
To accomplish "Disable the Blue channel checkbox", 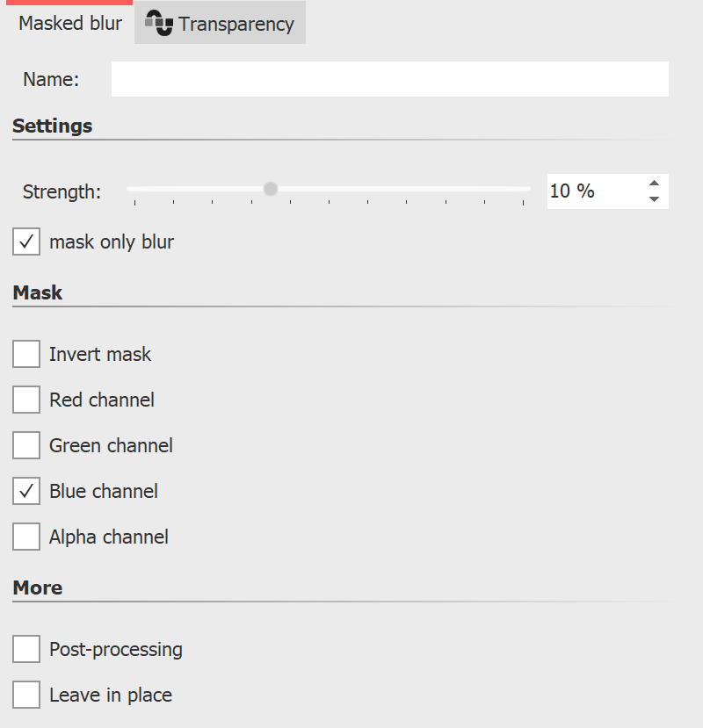I will coord(25,491).
